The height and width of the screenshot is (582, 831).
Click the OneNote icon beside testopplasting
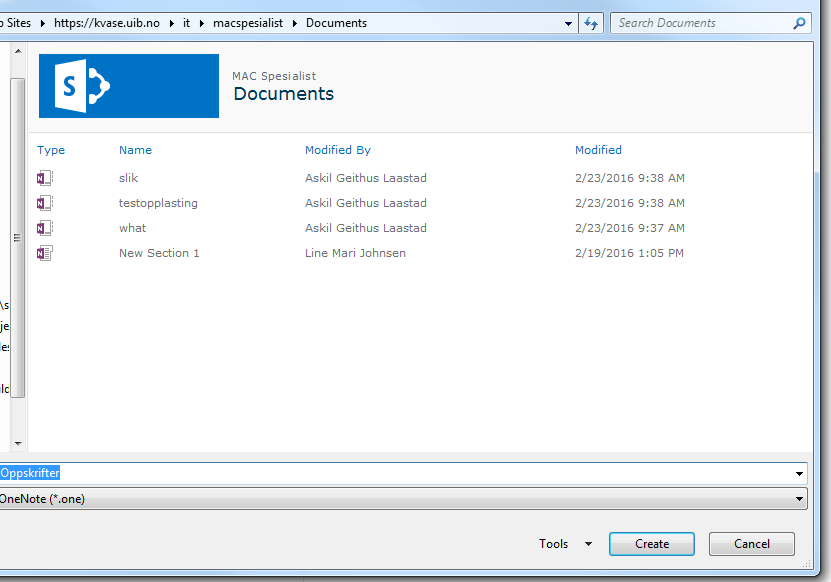(44, 203)
